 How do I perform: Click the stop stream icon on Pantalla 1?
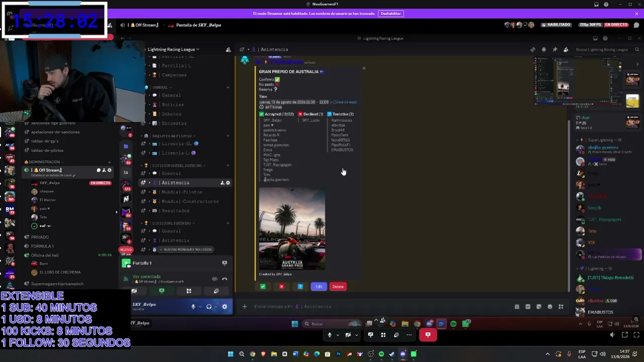pos(224,263)
